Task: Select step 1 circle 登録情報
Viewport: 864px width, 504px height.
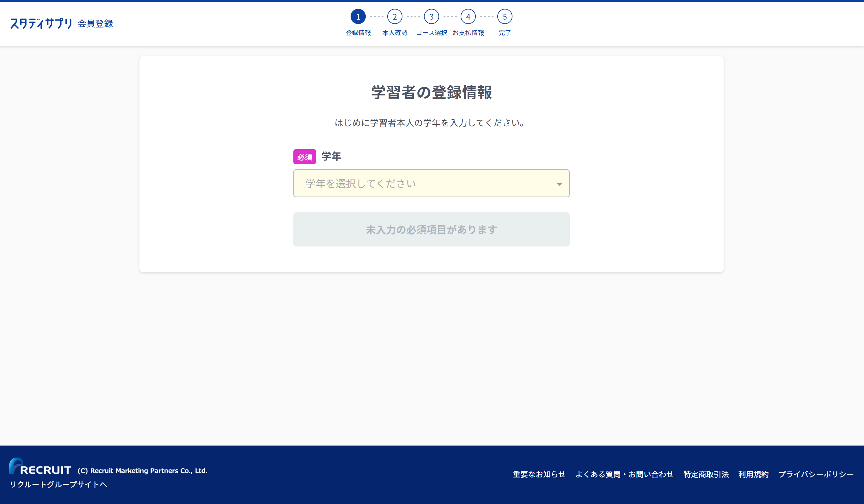Action: tap(358, 16)
